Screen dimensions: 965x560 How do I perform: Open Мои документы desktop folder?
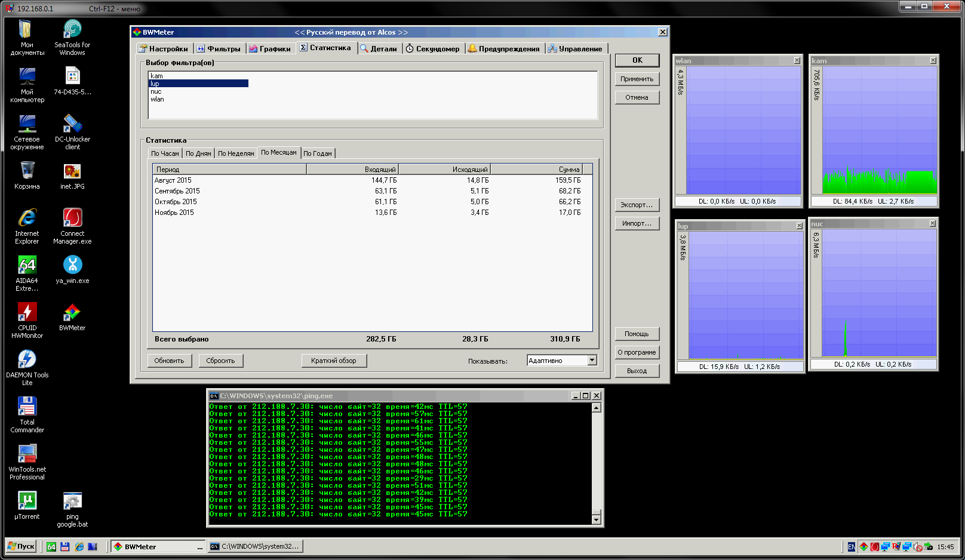point(27,38)
